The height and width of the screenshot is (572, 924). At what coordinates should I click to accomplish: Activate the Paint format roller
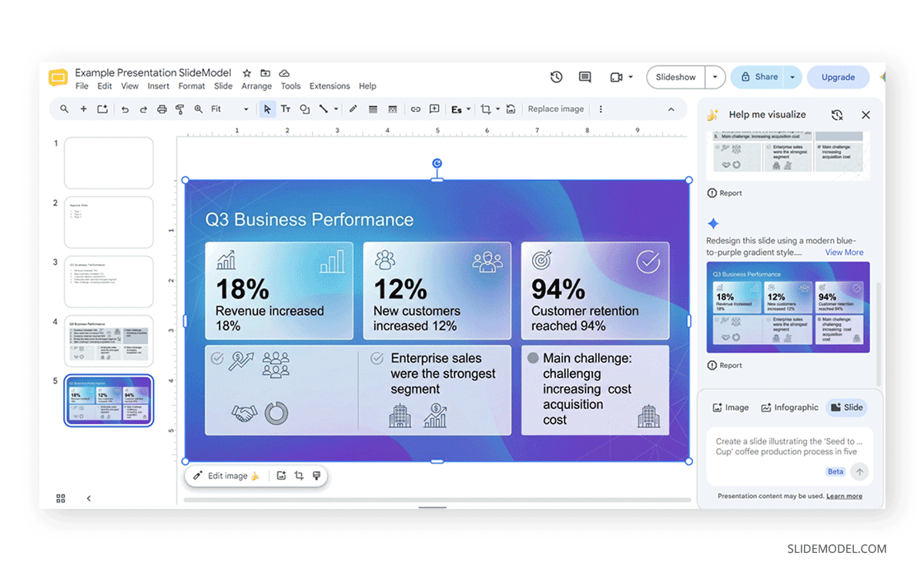(x=180, y=109)
